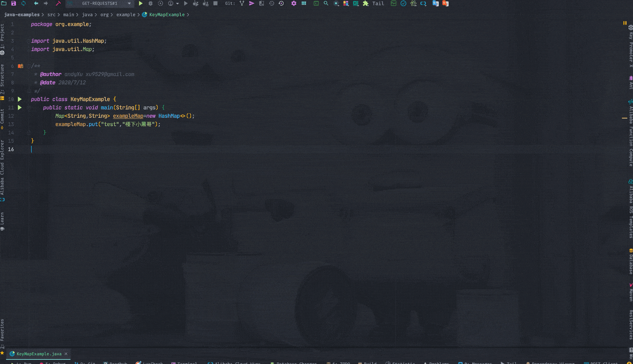Start debugging with the bug icon
The width and height of the screenshot is (633, 364).
click(150, 3)
